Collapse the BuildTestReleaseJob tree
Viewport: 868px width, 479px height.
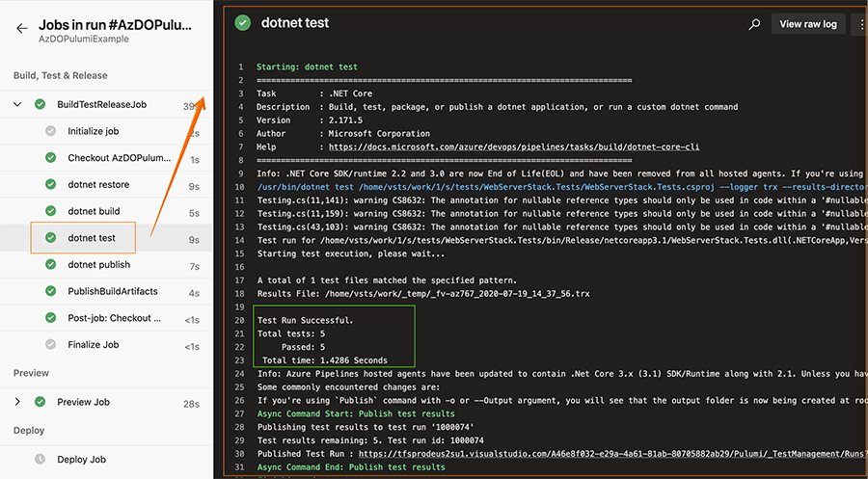click(17, 104)
